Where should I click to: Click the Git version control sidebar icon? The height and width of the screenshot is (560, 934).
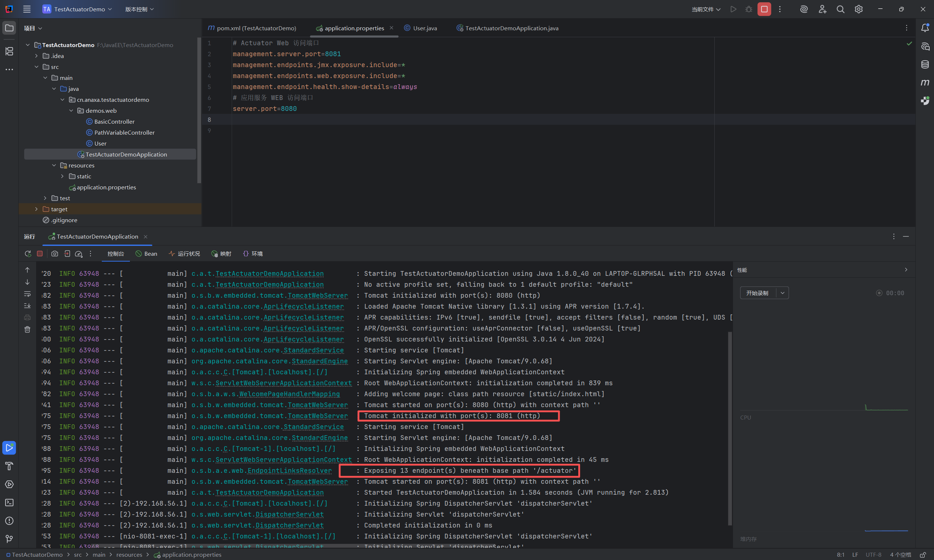click(x=9, y=539)
